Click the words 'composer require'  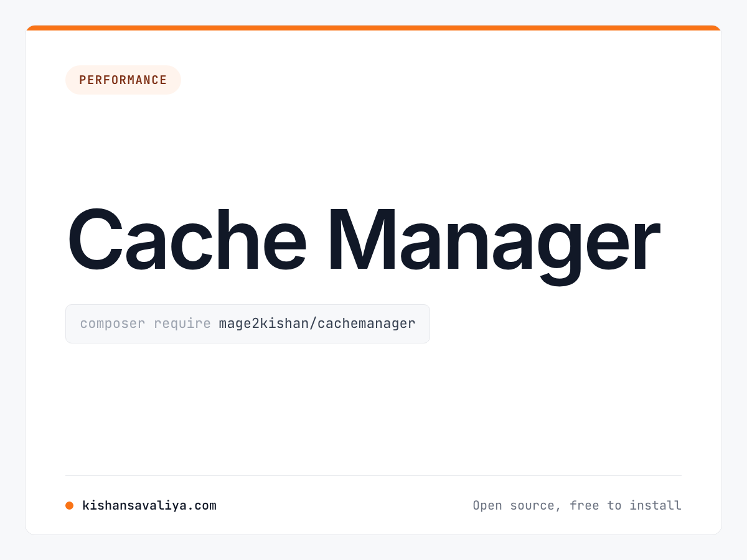point(146,324)
